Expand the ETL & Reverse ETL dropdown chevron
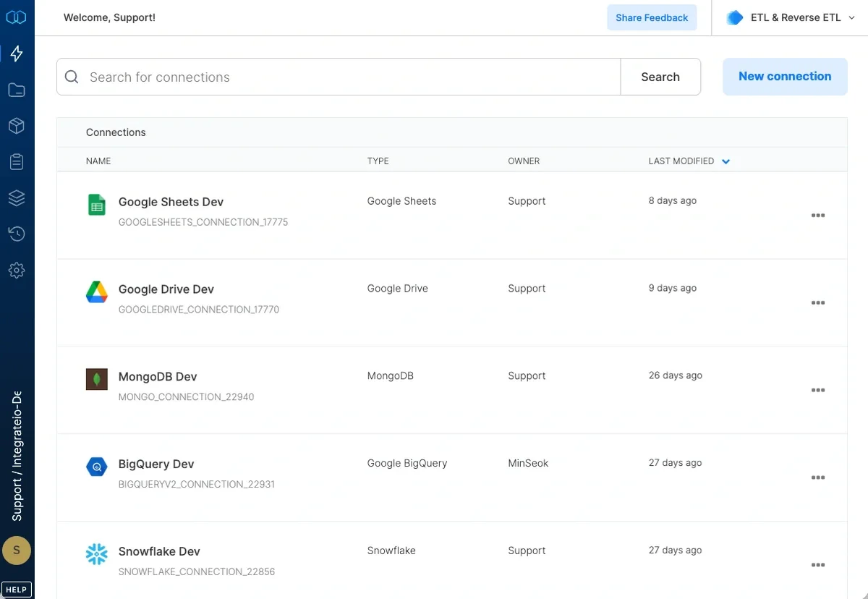This screenshot has width=868, height=599. 851,18
